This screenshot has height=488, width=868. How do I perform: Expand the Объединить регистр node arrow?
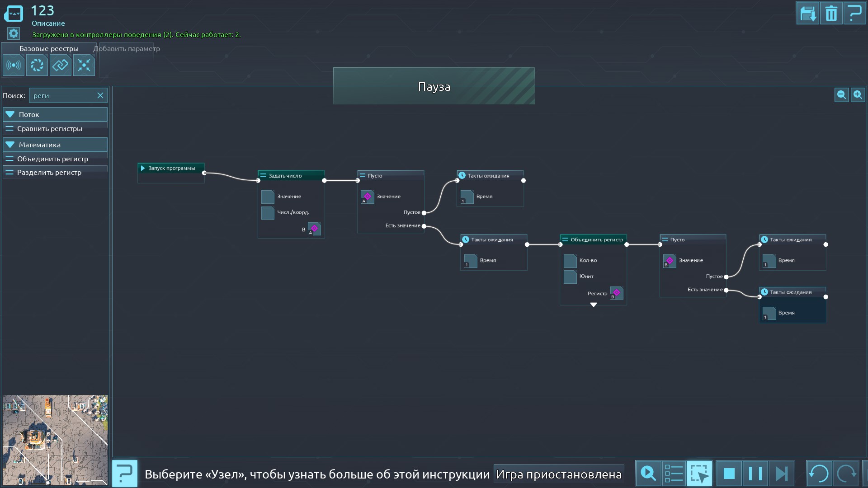tap(594, 305)
